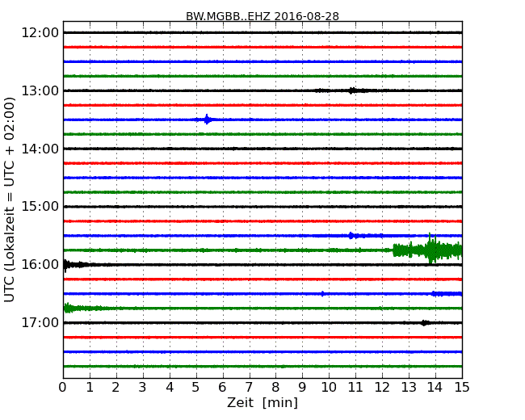
Task: Click the Zeit [min] axis label
Action: (x=262, y=402)
